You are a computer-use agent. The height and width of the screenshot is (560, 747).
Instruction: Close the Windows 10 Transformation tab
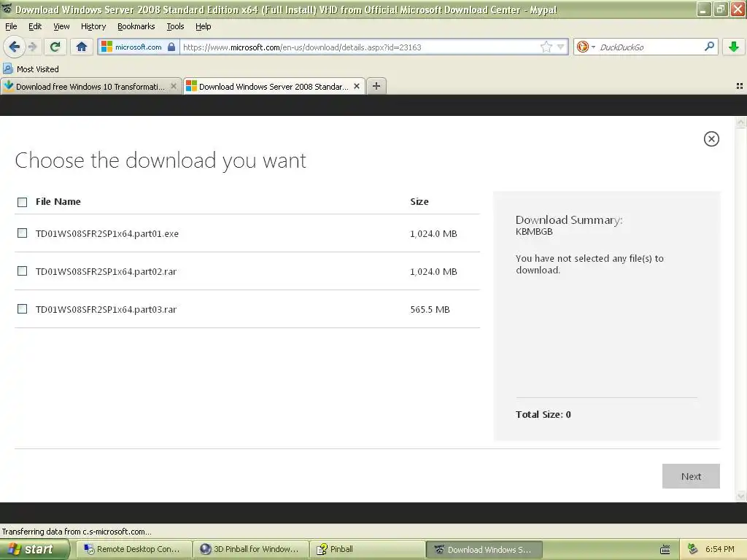point(174,86)
